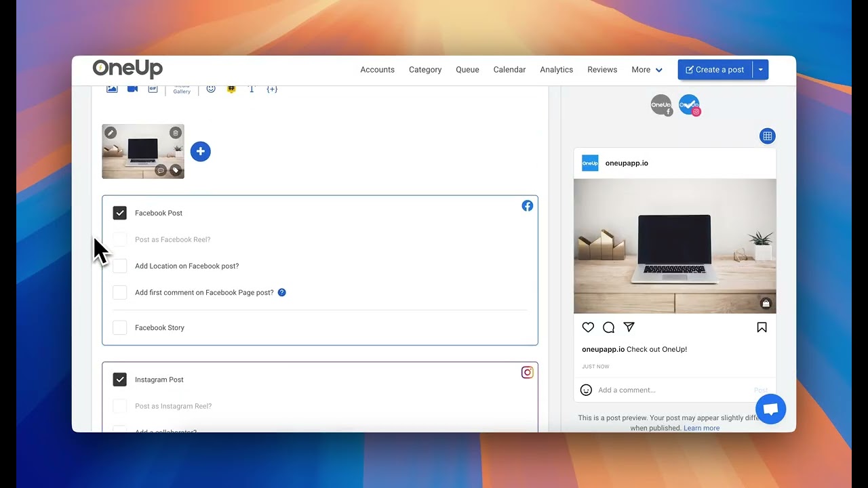Viewport: 868px width, 488px height.
Task: Select the uploaded laptop image thumbnail
Action: tap(143, 151)
